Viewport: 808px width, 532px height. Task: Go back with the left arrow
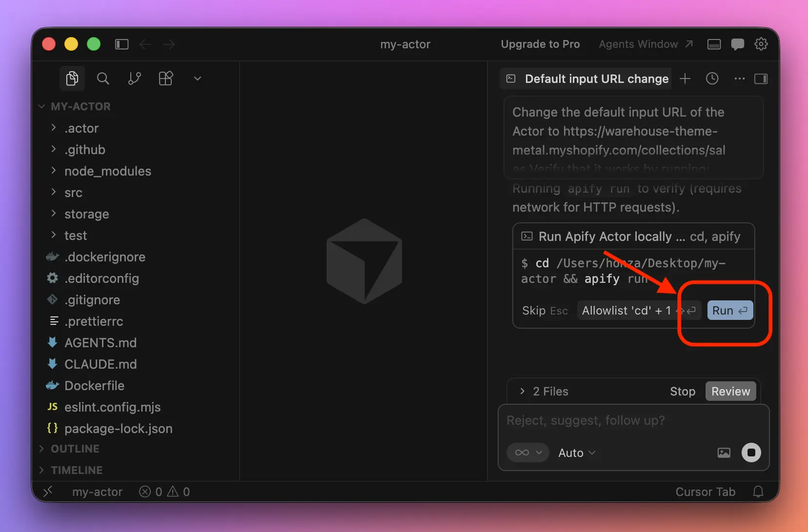tap(145, 44)
